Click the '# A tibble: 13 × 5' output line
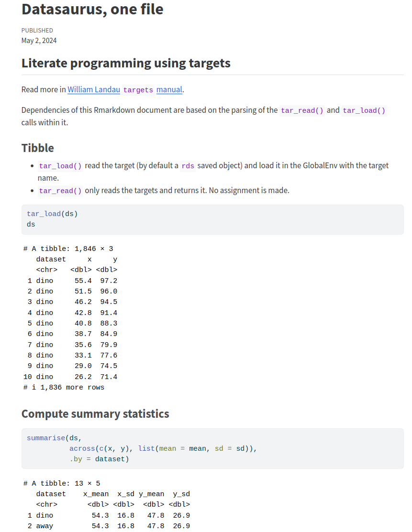 tap(62, 483)
